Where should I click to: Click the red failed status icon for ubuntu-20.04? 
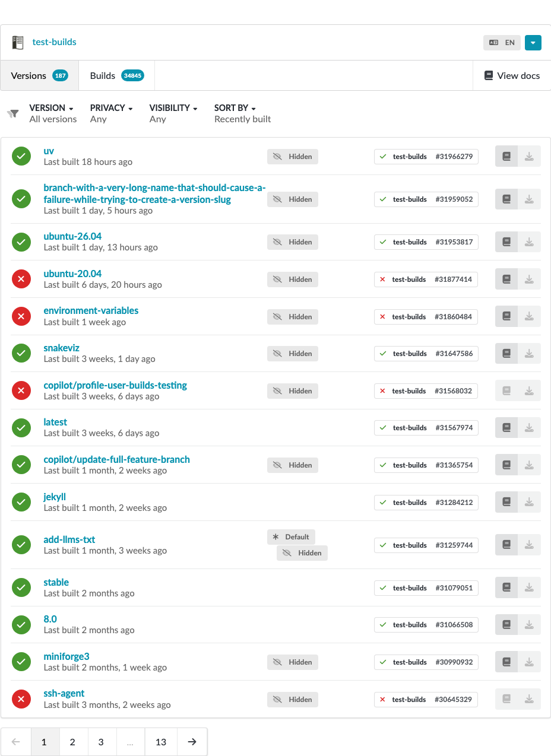point(21,279)
